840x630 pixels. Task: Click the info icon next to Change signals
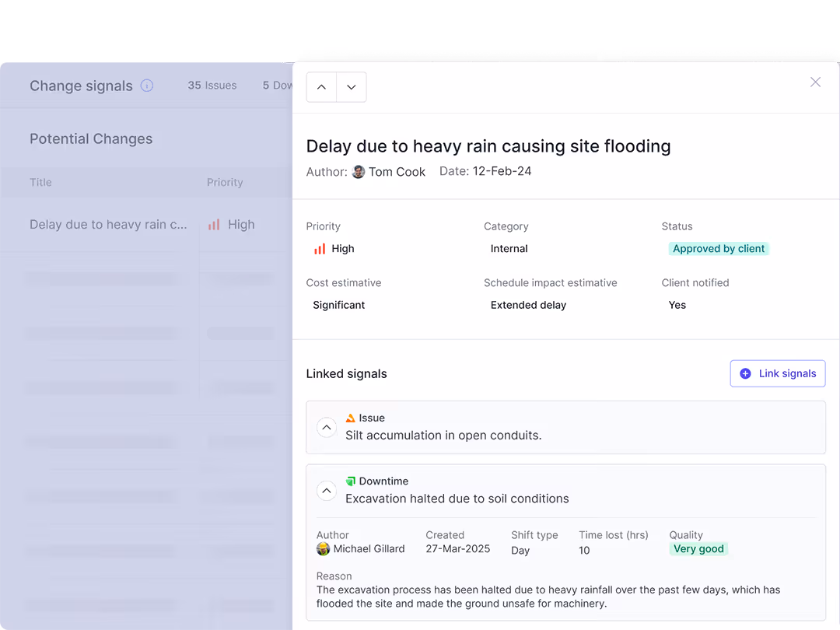point(146,86)
